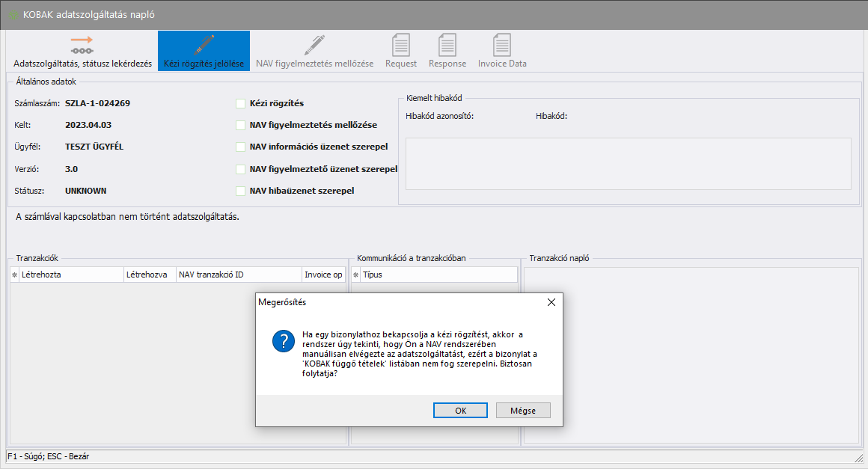The image size is (868, 469).
Task: Toggle NAV figyelmeztető üzenet szerepel checkbox
Action: click(240, 169)
